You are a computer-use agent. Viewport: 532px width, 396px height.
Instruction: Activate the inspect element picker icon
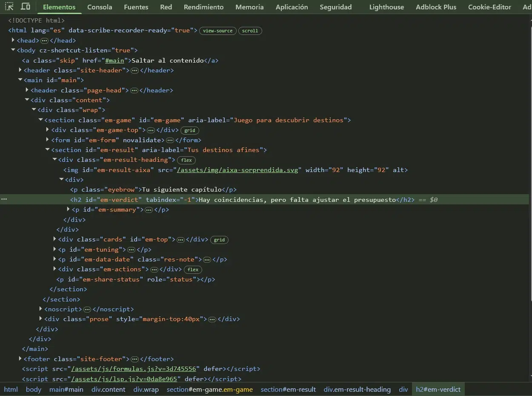pyautogui.click(x=9, y=6)
